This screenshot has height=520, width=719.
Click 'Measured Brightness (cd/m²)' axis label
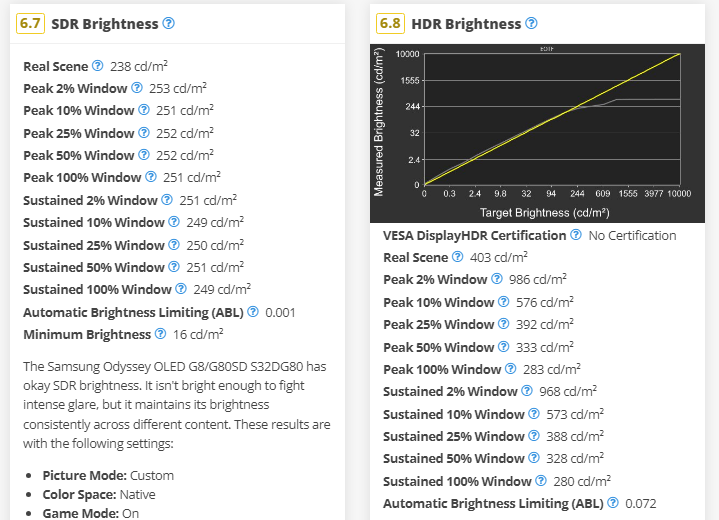click(x=379, y=122)
